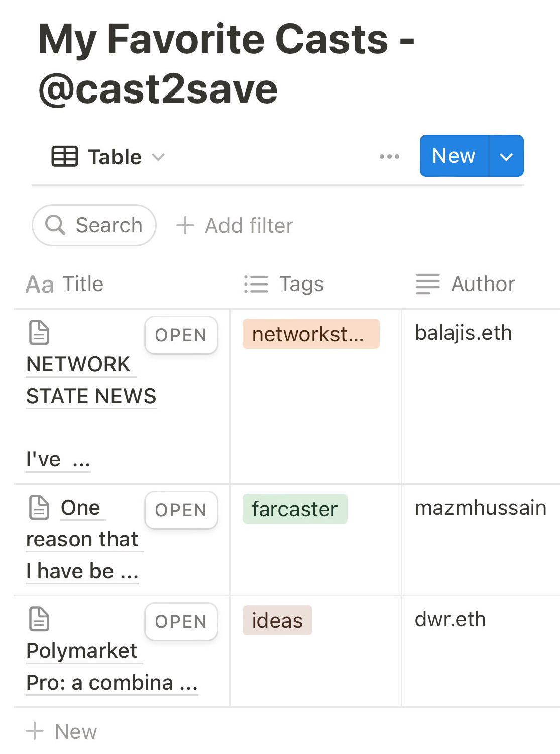Click the page icon of NETWORK STATE NEWS row
The height and width of the screenshot is (754, 560).
(39, 333)
